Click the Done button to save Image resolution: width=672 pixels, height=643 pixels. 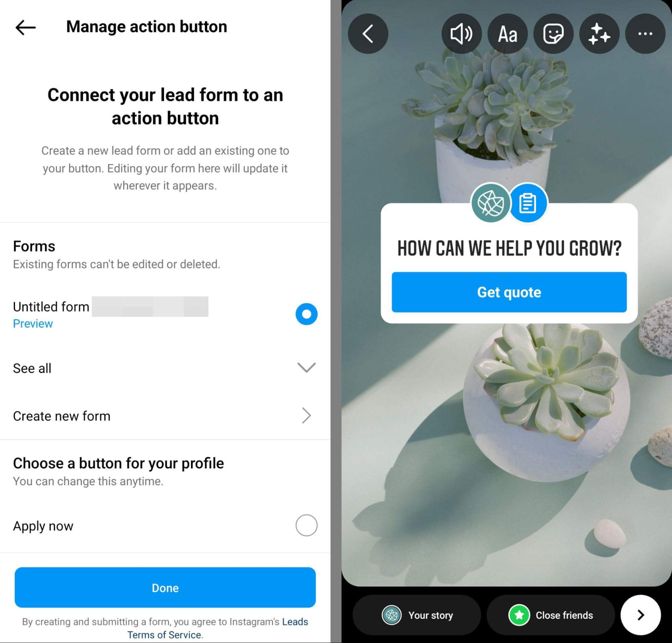click(x=165, y=588)
